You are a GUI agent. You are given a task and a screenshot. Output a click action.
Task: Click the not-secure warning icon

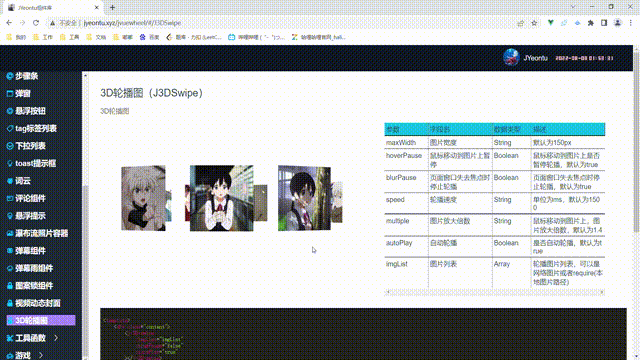point(52,23)
